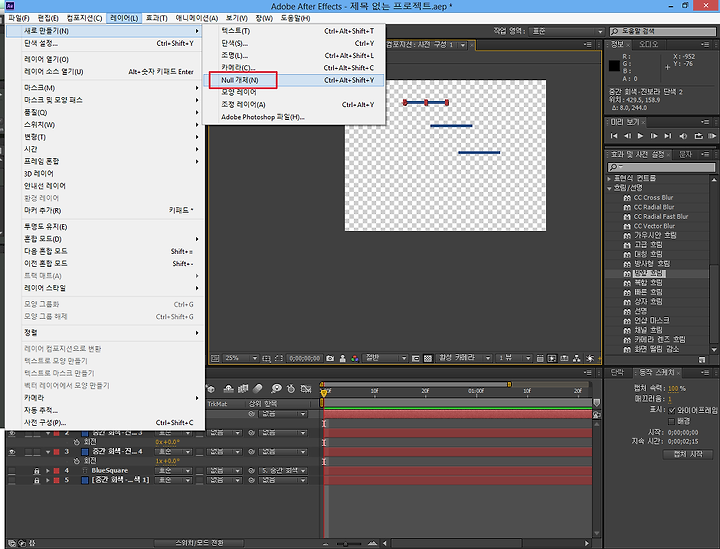
Task: Open the RGB channel display icon
Action: pos(354,359)
